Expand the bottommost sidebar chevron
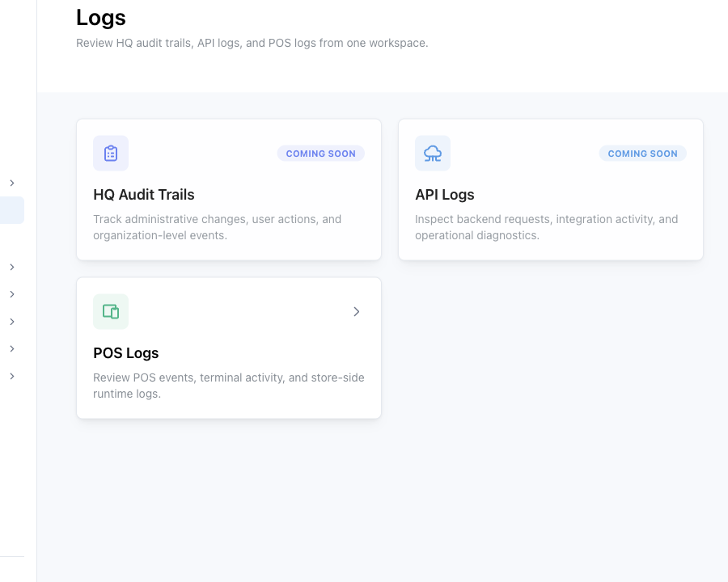This screenshot has width=728, height=582. click(12, 376)
